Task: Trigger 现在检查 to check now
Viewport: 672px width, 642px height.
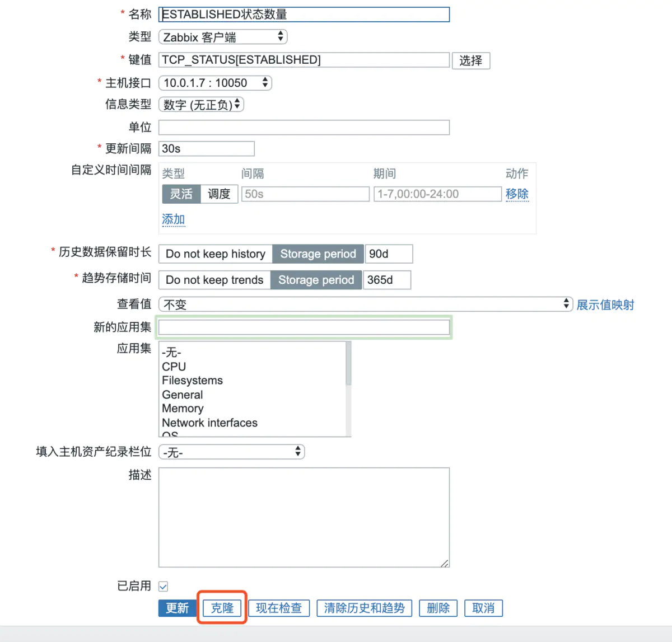Action: point(279,608)
